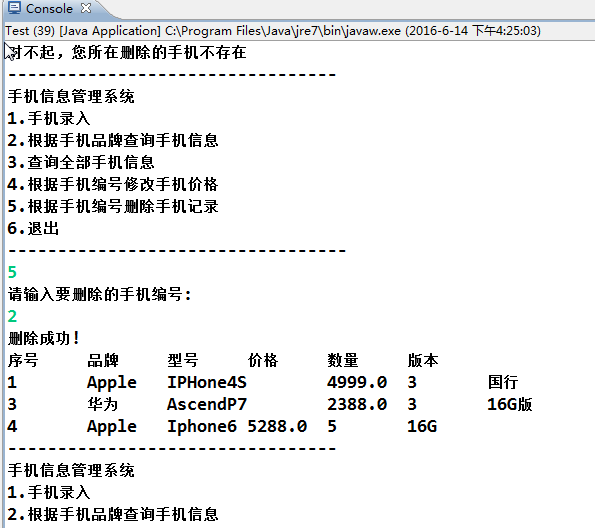Click the second '手机信息管理系统' title line

pyautogui.click(x=71, y=470)
